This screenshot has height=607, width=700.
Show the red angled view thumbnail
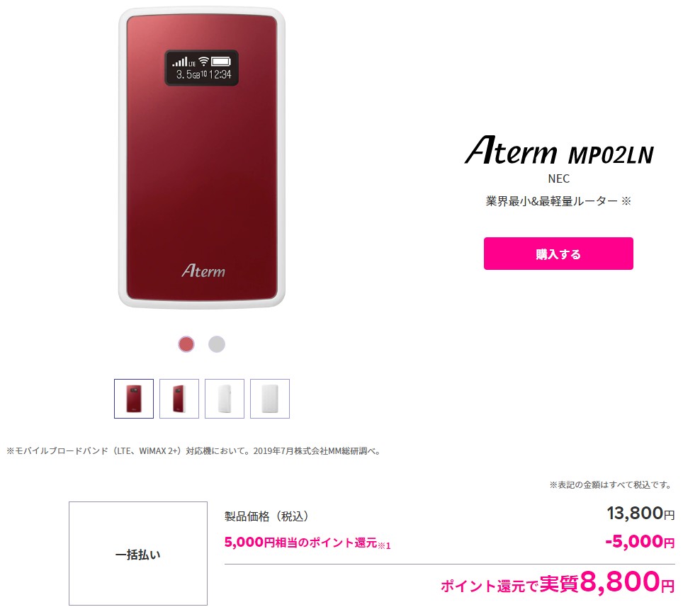pos(179,399)
